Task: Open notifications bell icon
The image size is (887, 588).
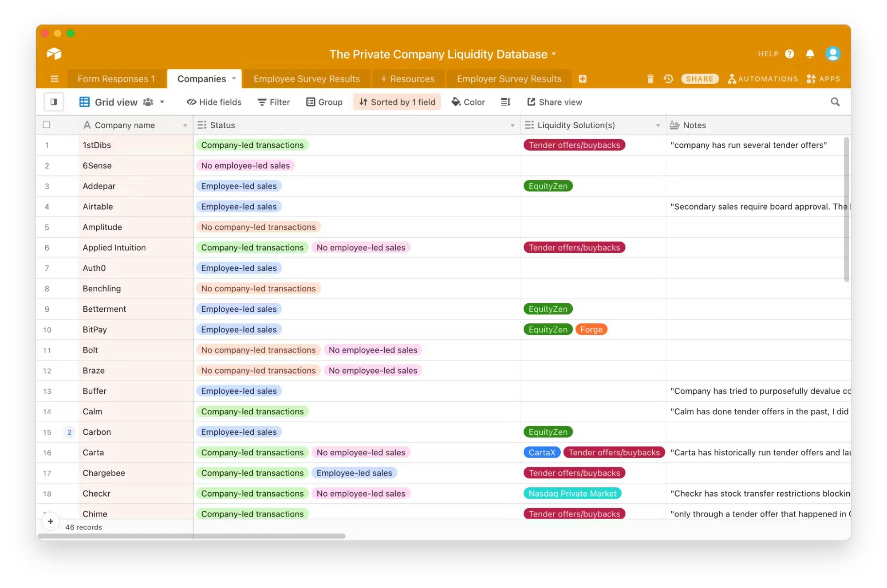Action: [810, 54]
